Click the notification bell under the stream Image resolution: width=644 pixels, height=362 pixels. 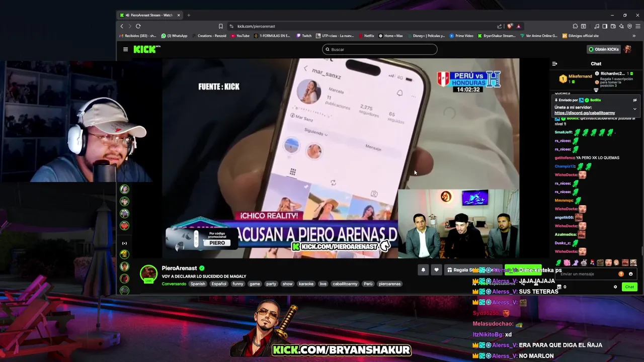(423, 270)
